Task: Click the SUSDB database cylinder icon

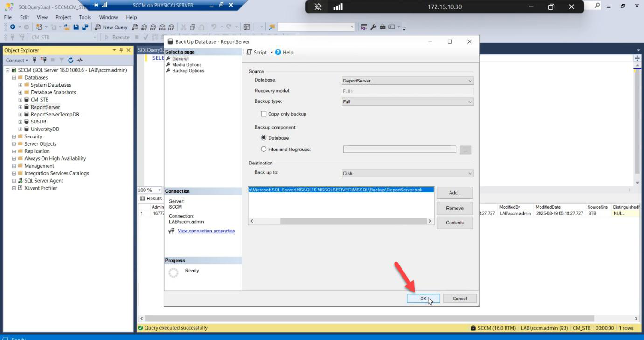Action: coord(27,122)
